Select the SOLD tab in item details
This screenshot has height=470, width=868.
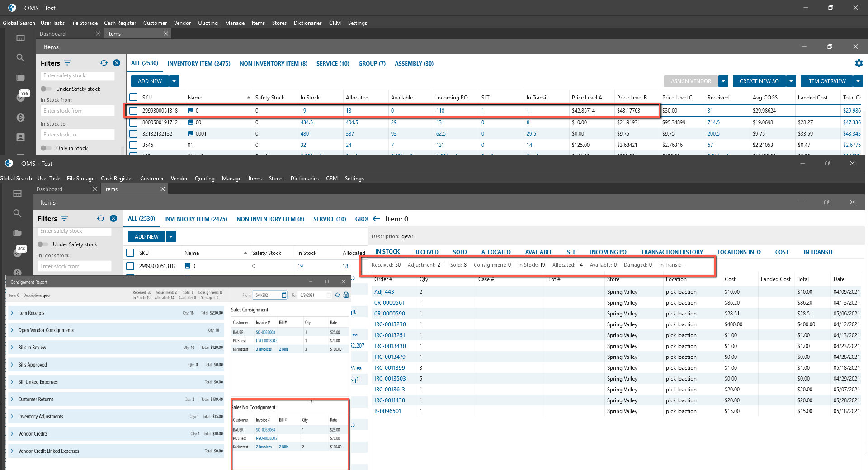460,252
